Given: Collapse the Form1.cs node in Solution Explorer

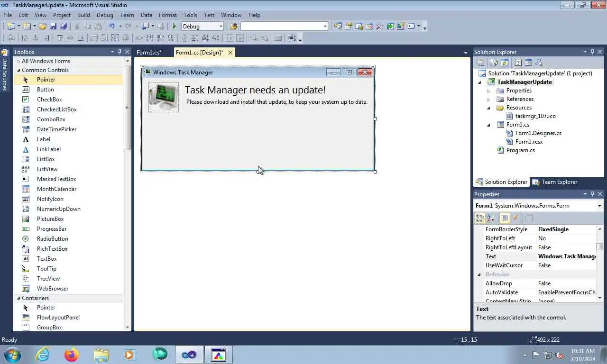Looking at the screenshot, I should tap(489, 125).
